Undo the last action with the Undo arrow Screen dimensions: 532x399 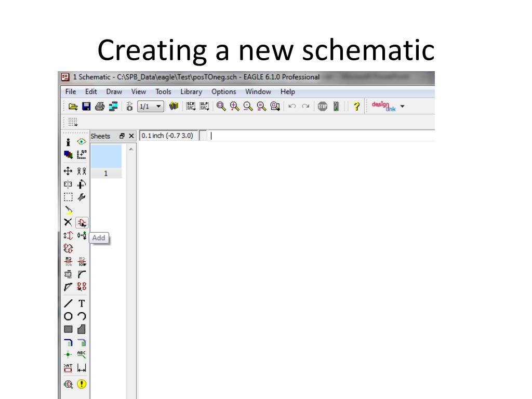pos(292,106)
